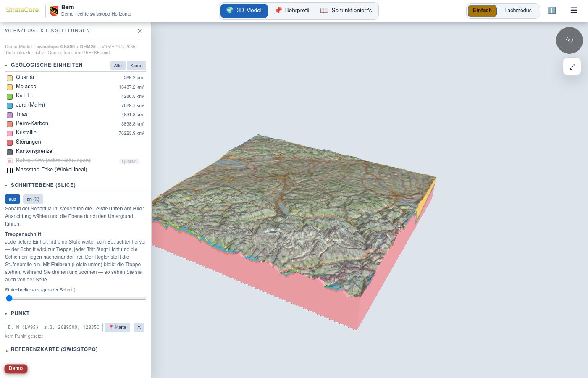Toggle the Perm-Karbon unit visibility
588x378 pixels.
(10, 124)
